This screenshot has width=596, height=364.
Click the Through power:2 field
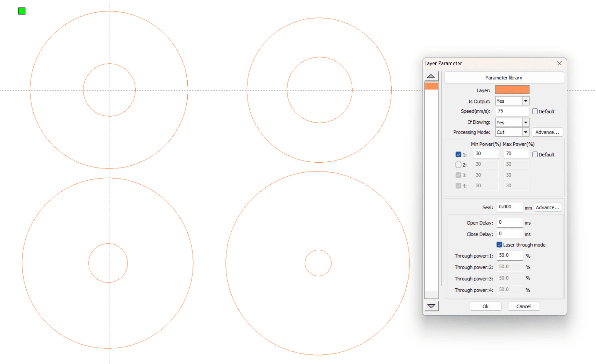(x=510, y=267)
